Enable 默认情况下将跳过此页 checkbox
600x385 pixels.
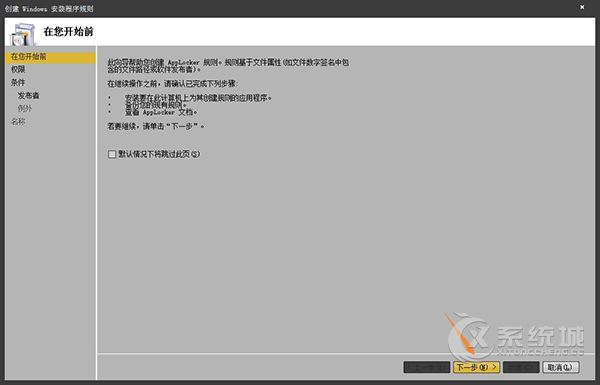point(112,154)
